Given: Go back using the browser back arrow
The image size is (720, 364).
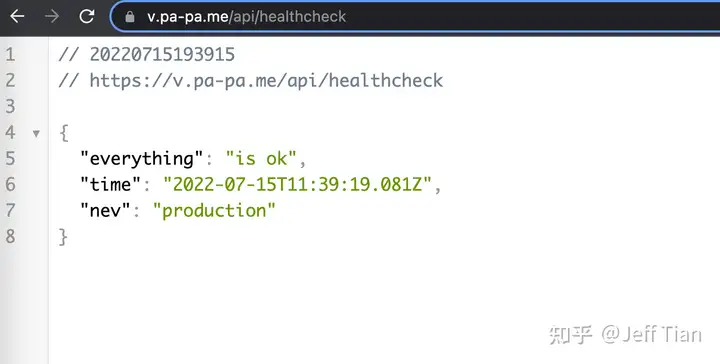Looking at the screenshot, I should coord(17,17).
